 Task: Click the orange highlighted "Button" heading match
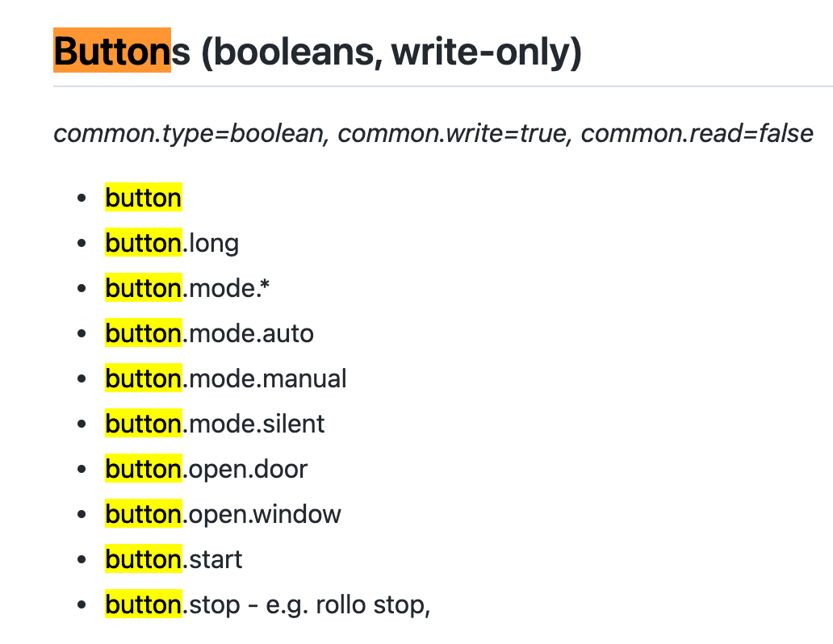[112, 50]
